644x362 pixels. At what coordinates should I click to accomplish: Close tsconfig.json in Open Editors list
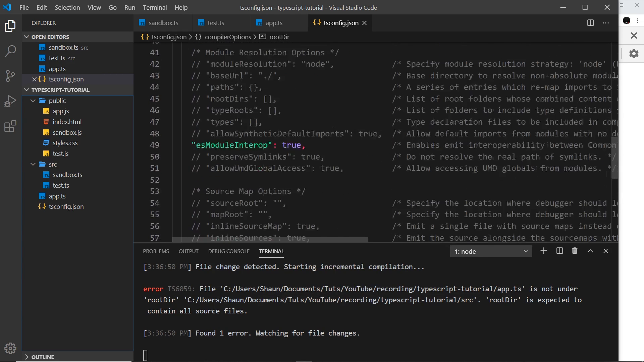tap(34, 79)
